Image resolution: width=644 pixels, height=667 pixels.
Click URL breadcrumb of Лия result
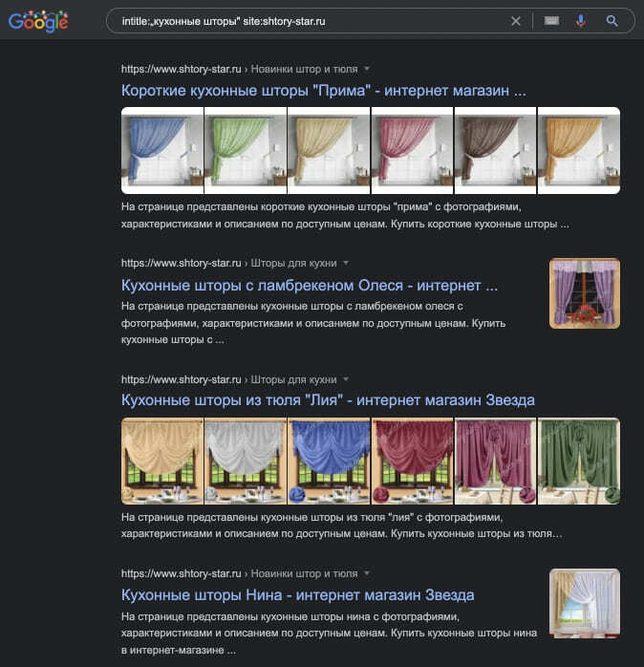229,379
